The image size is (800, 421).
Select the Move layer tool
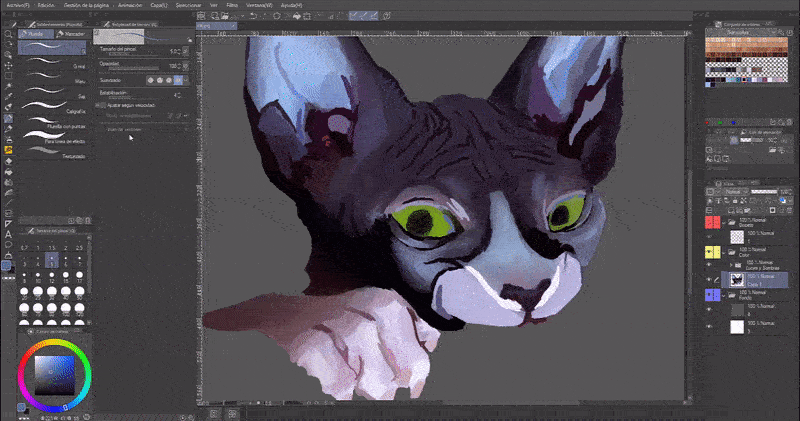coord(8,66)
